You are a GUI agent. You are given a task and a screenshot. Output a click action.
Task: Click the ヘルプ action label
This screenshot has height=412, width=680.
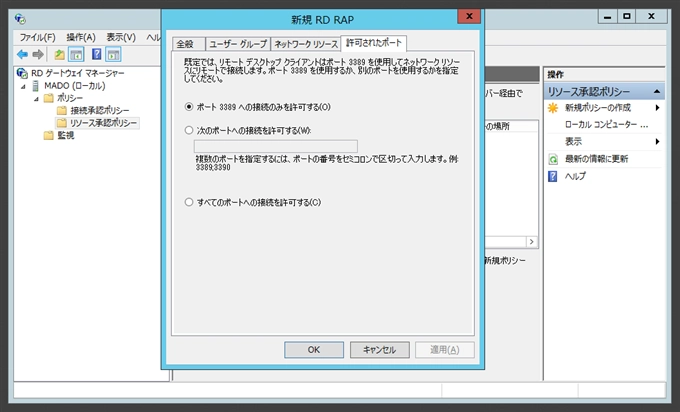click(x=575, y=176)
